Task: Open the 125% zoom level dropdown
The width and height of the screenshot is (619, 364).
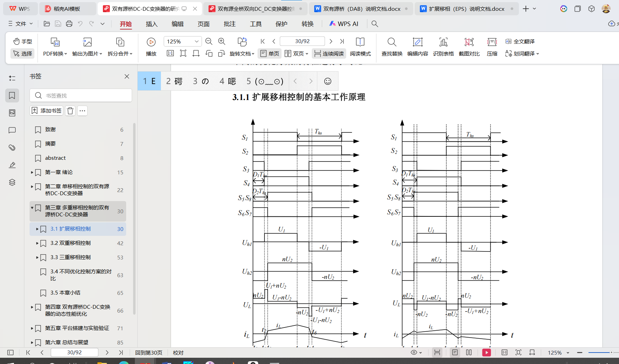Action: pyautogui.click(x=196, y=41)
